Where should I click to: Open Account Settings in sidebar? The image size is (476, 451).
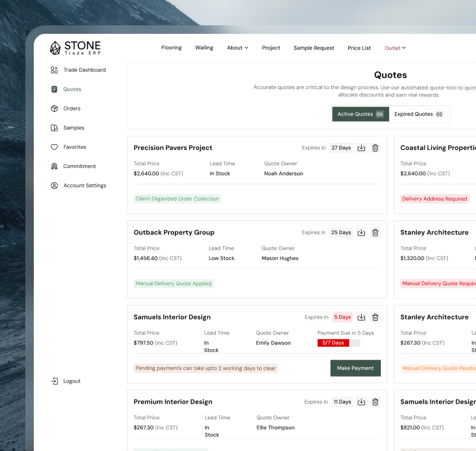point(84,185)
